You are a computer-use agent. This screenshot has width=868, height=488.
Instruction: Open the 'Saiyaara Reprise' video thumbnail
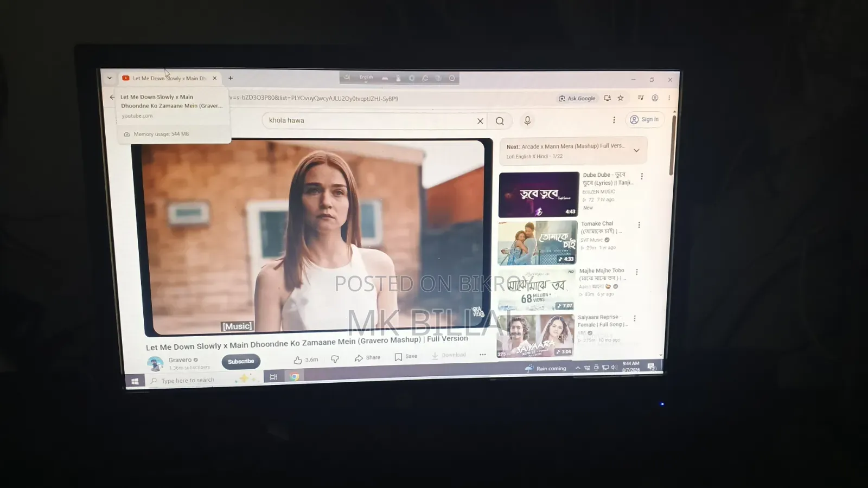click(x=535, y=336)
